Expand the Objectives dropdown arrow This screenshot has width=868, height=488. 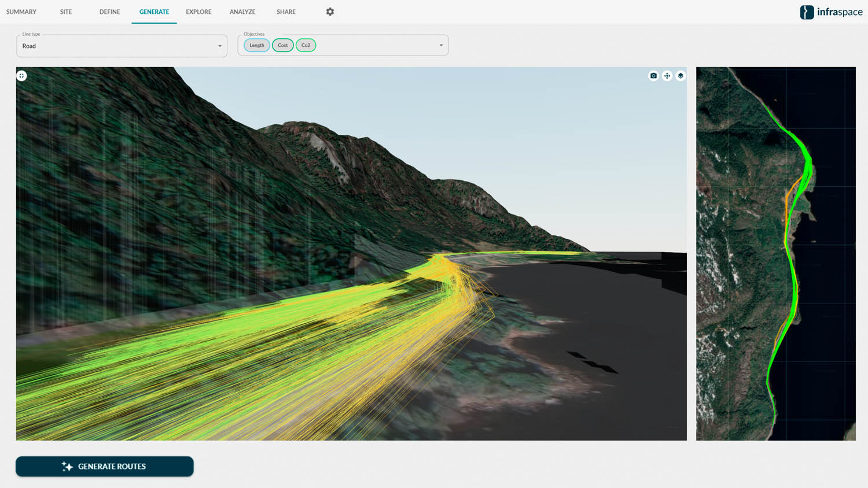click(x=441, y=45)
